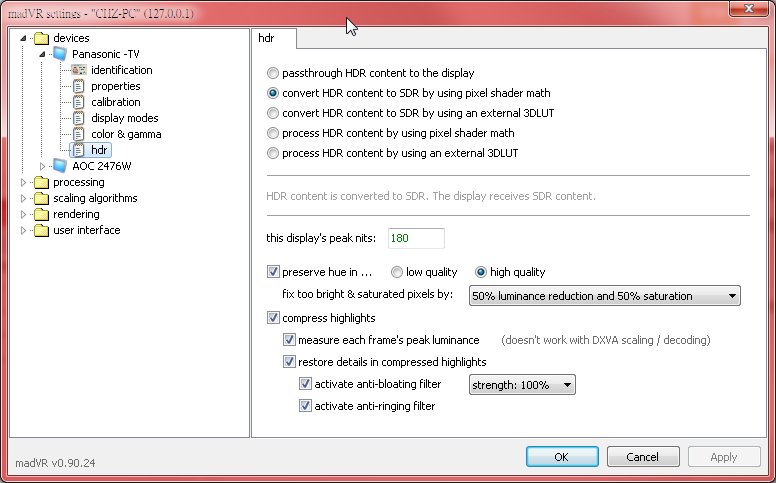Click the identification page icon in tree
Image resolution: width=776 pixels, height=483 pixels.
[x=79, y=70]
